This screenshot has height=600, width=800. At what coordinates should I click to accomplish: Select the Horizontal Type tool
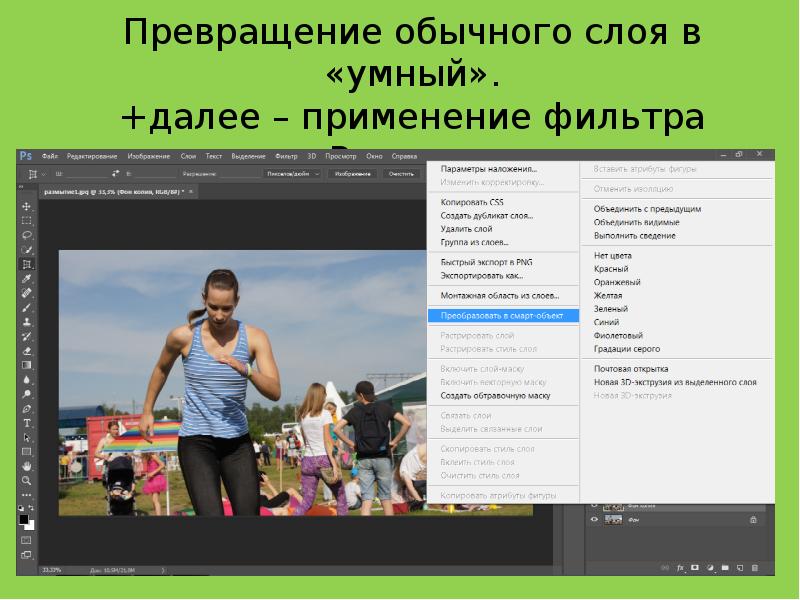(26, 423)
